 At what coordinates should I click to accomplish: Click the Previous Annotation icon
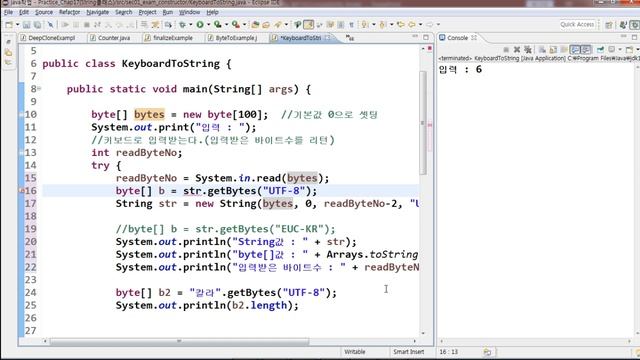coord(382,24)
